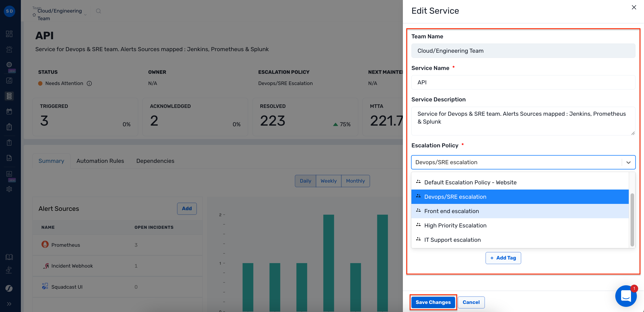Screen dimensions: 644x312
Task: Select the Daily view toggle
Action: 305,181
